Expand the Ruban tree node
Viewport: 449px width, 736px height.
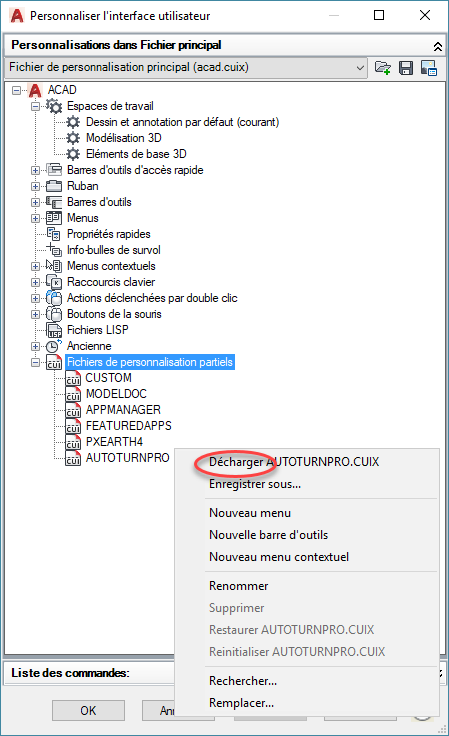(x=35, y=186)
